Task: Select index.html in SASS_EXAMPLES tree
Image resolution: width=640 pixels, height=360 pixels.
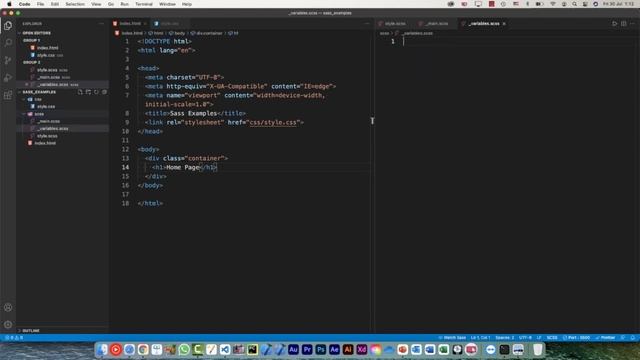Action: coord(44,143)
